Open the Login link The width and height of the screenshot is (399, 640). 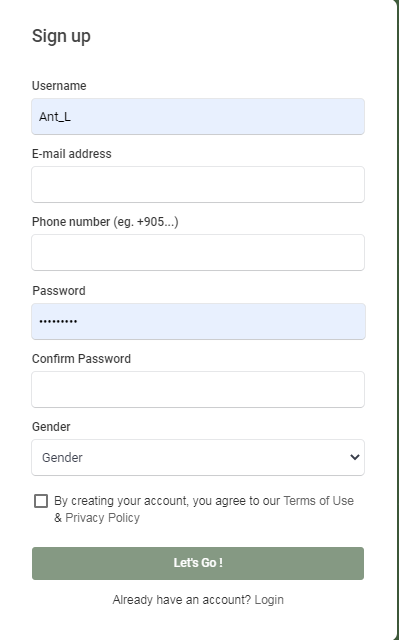269,600
